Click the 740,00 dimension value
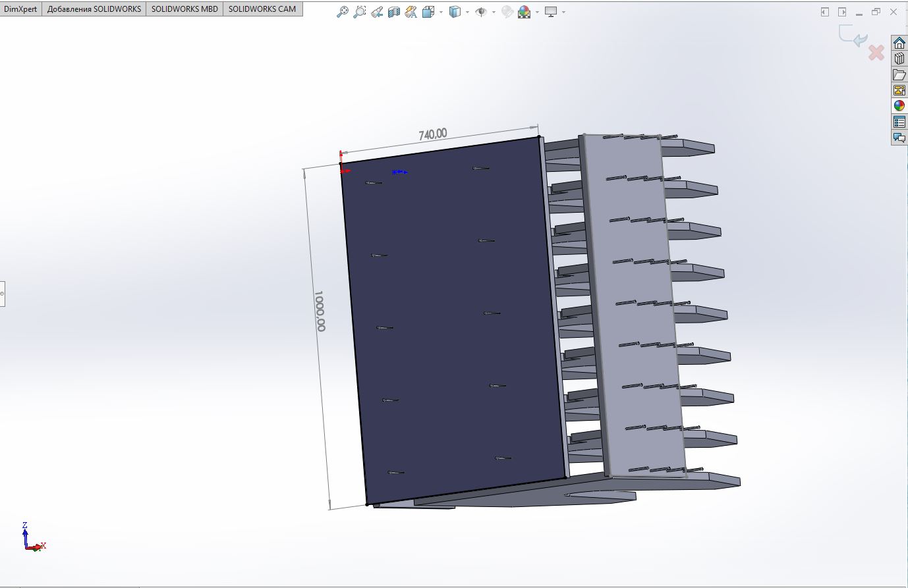The image size is (908, 588). (x=433, y=134)
